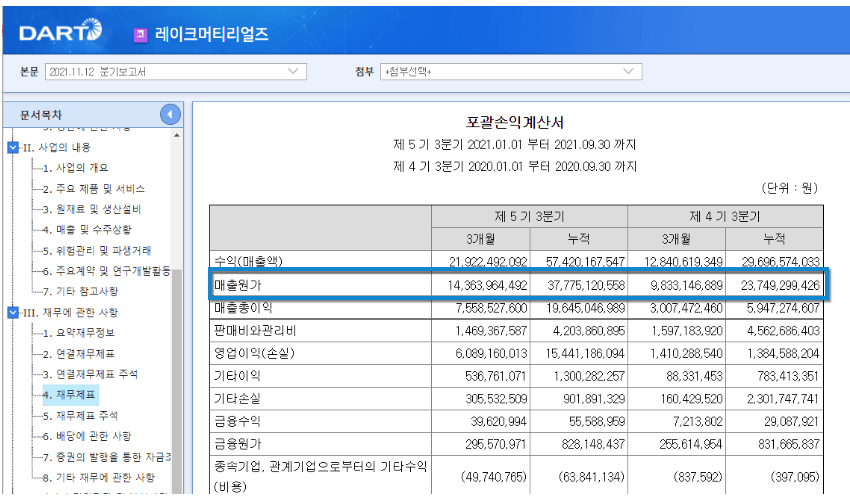Click the 매출원가 row label

pyautogui.click(x=237, y=285)
